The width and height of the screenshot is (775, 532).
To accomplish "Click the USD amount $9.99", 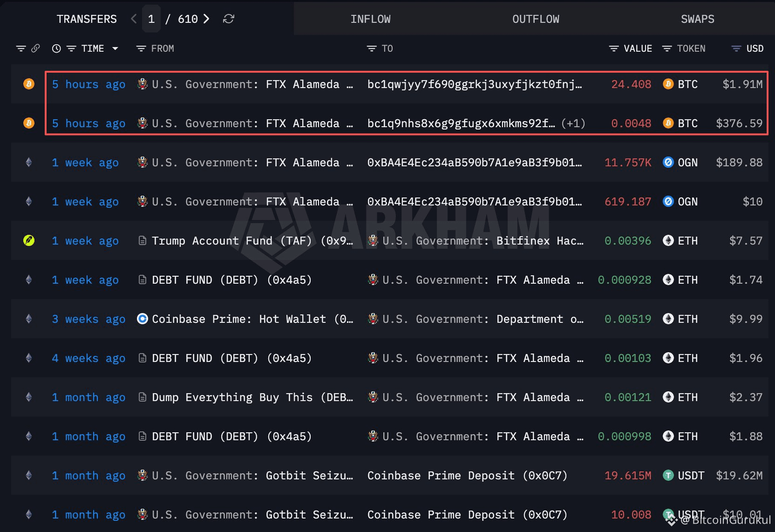I will coord(746,319).
